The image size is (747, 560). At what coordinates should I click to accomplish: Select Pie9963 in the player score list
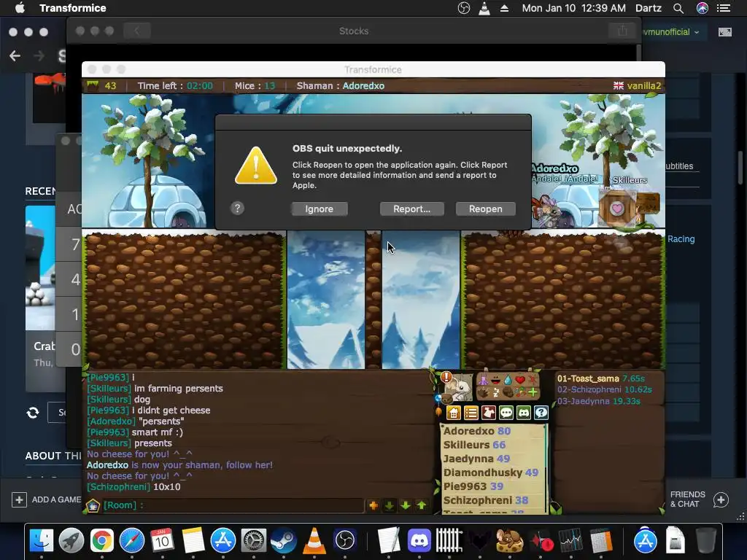(473, 486)
